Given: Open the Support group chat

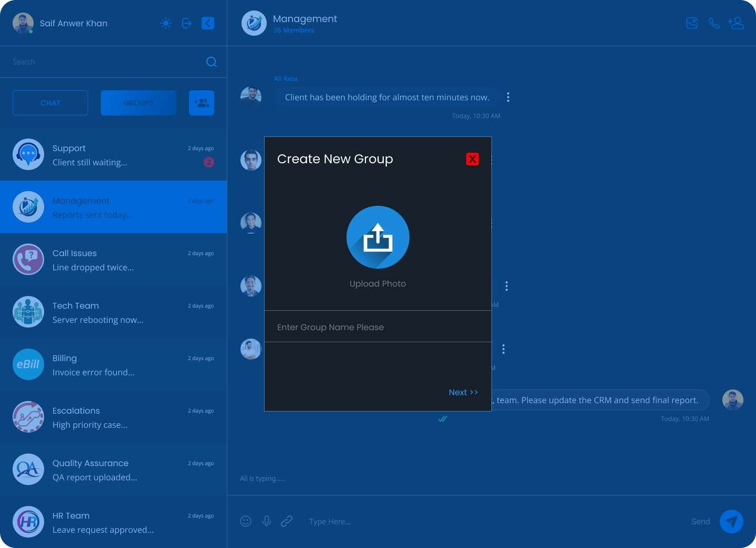Looking at the screenshot, I should 113,154.
